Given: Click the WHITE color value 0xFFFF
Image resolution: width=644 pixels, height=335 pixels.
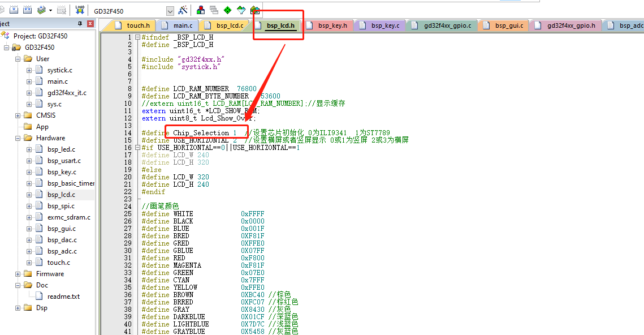Looking at the screenshot, I should click(253, 214).
